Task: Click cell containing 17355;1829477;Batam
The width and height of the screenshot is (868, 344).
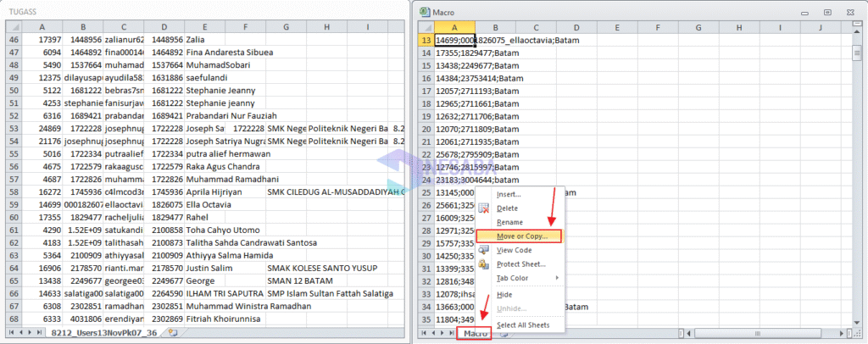Action: click(x=454, y=53)
